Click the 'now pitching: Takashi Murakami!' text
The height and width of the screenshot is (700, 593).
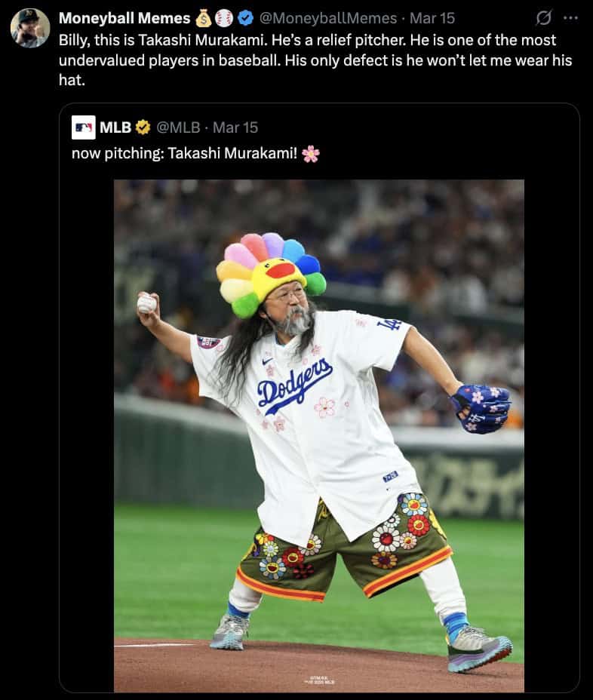tap(184, 153)
